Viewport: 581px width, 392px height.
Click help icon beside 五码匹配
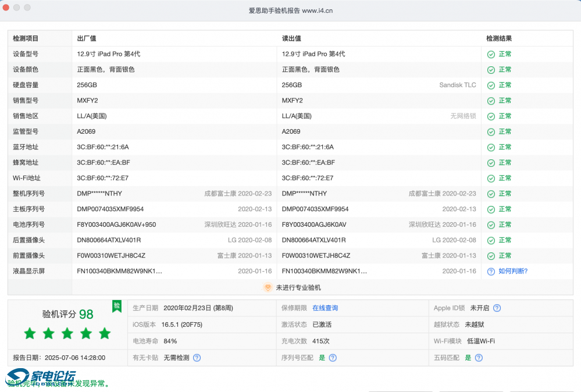pos(479,358)
